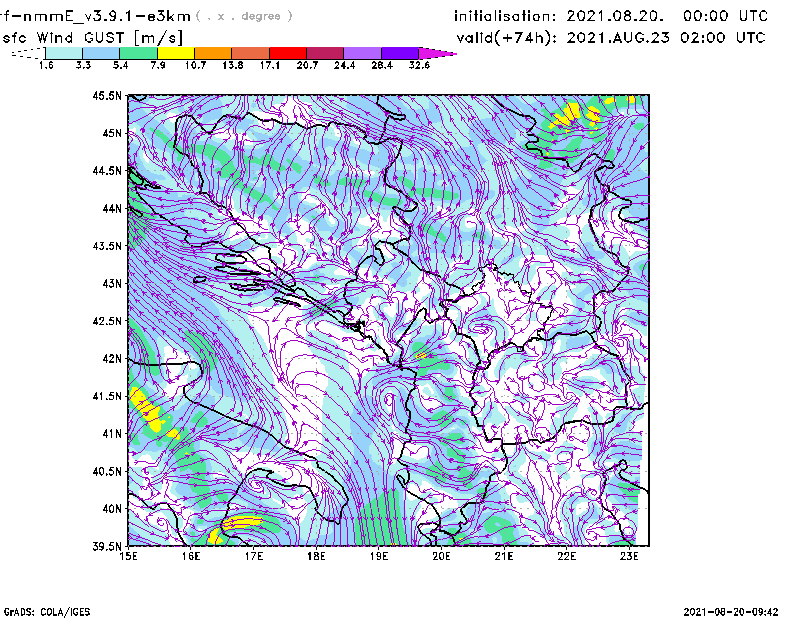Click the 17E longitude label
The height and width of the screenshot is (618, 800).
coord(254,556)
